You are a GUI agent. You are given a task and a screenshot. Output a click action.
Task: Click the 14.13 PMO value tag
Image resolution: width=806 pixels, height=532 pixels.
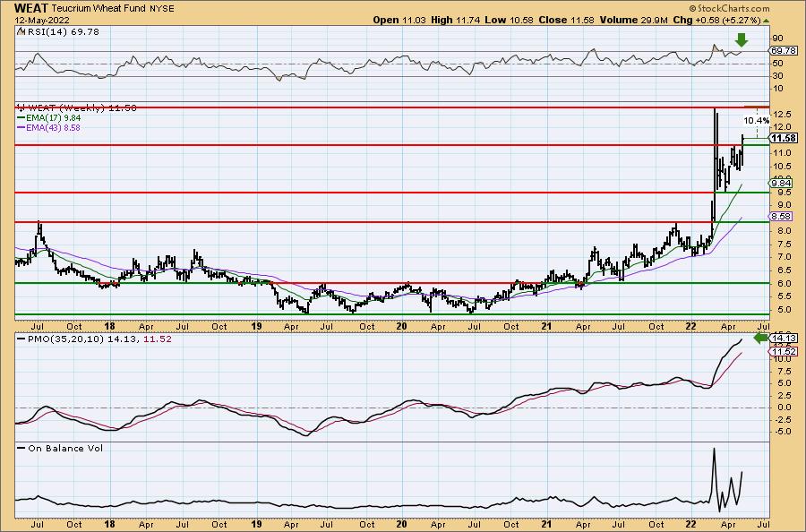tap(785, 338)
